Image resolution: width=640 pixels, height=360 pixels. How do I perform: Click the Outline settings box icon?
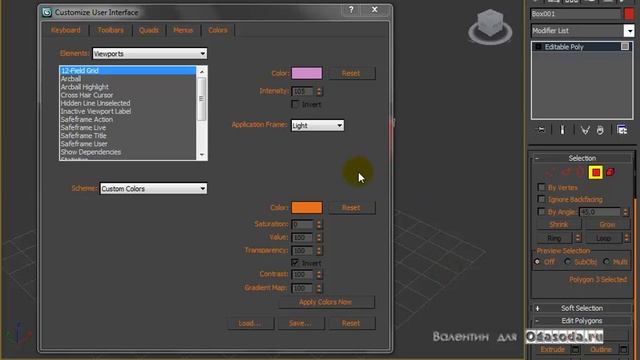click(x=623, y=349)
